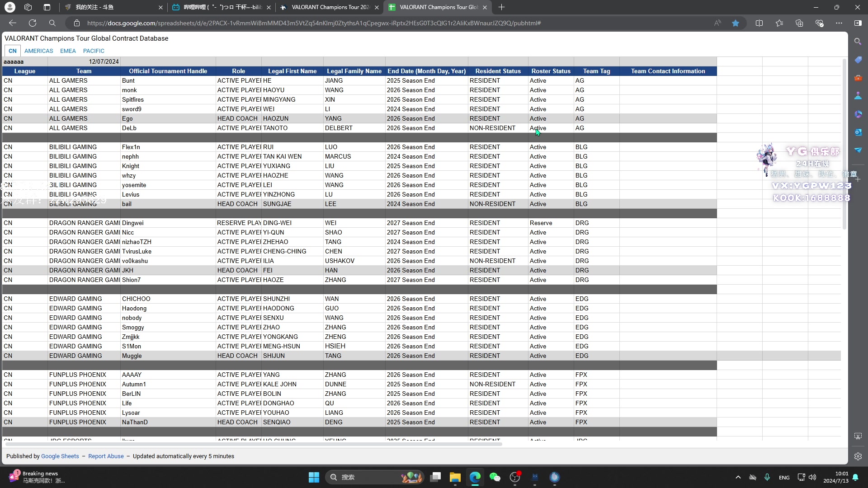Open the browser collections icon
The height and width of the screenshot is (488, 868).
pyautogui.click(x=799, y=23)
